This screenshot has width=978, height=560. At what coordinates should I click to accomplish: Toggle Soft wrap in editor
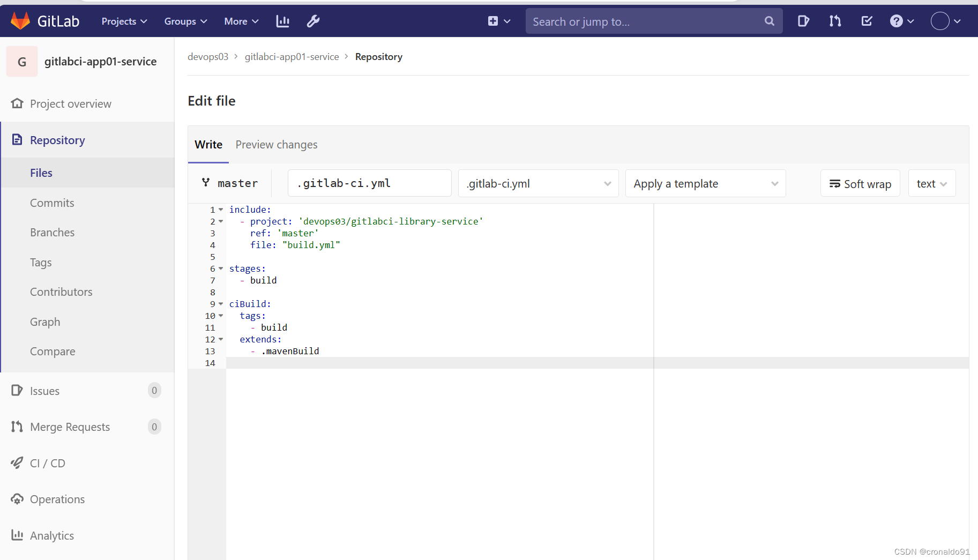pyautogui.click(x=860, y=183)
